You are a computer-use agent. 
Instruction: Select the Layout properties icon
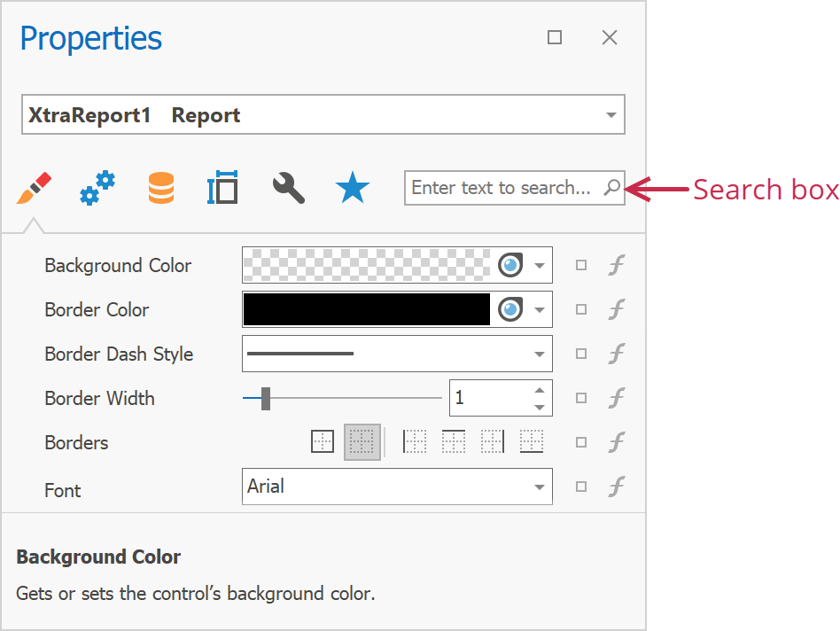[x=222, y=188]
